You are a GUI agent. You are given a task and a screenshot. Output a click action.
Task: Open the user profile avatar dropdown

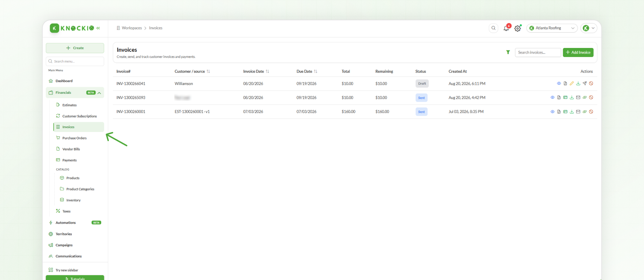(x=589, y=28)
